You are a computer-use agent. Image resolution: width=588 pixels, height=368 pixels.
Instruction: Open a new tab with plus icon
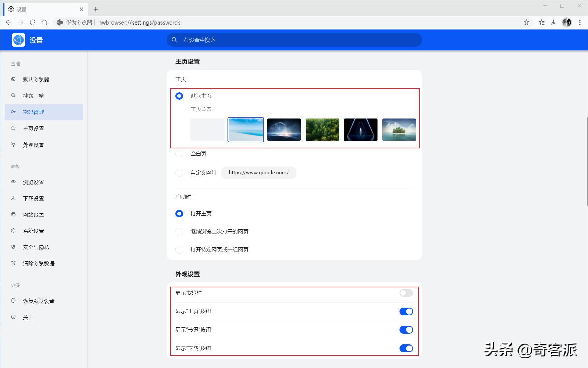[x=96, y=9]
